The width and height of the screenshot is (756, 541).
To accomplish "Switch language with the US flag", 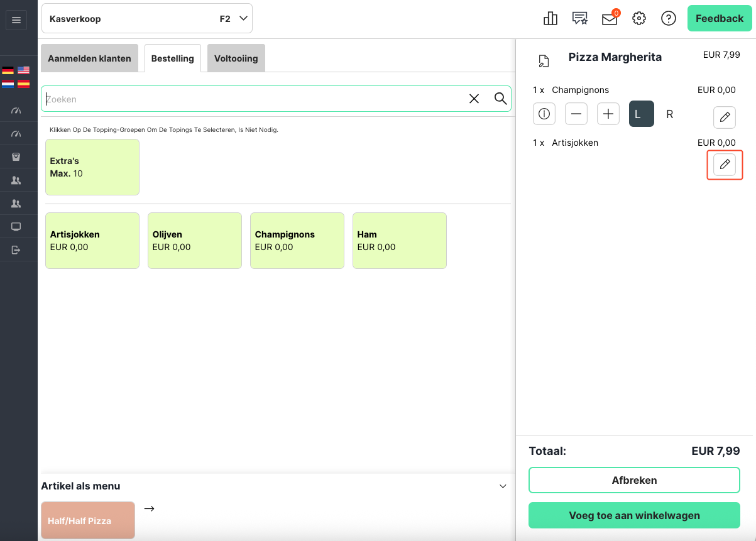I will click(23, 70).
